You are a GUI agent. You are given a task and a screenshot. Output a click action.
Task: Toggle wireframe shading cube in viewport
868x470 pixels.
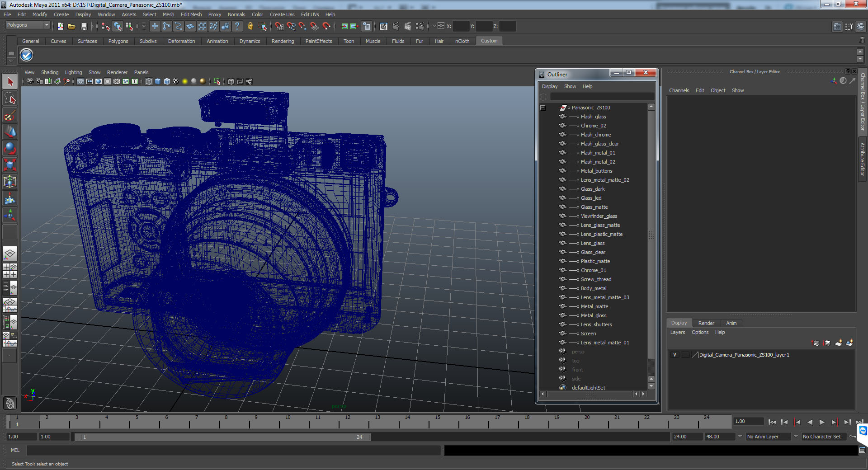149,81
